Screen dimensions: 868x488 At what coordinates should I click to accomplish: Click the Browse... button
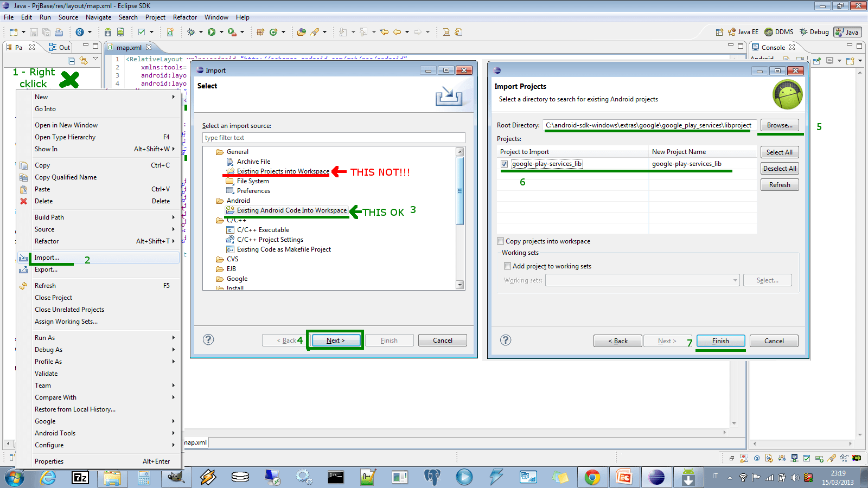tap(780, 125)
